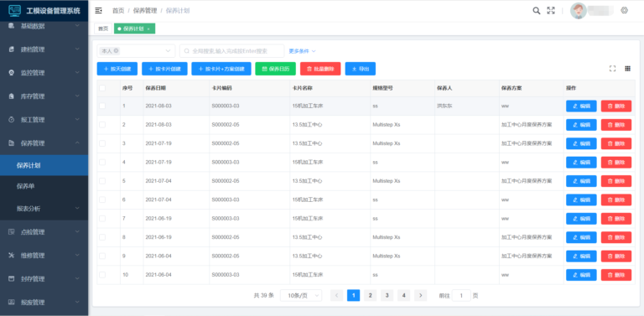
Task: Go to previous page arrow
Action: (336, 295)
